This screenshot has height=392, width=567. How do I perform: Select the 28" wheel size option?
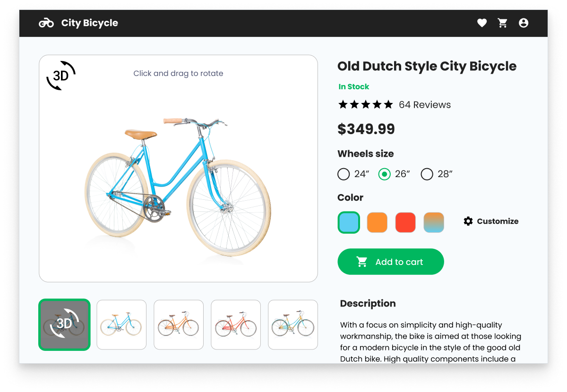click(x=427, y=174)
